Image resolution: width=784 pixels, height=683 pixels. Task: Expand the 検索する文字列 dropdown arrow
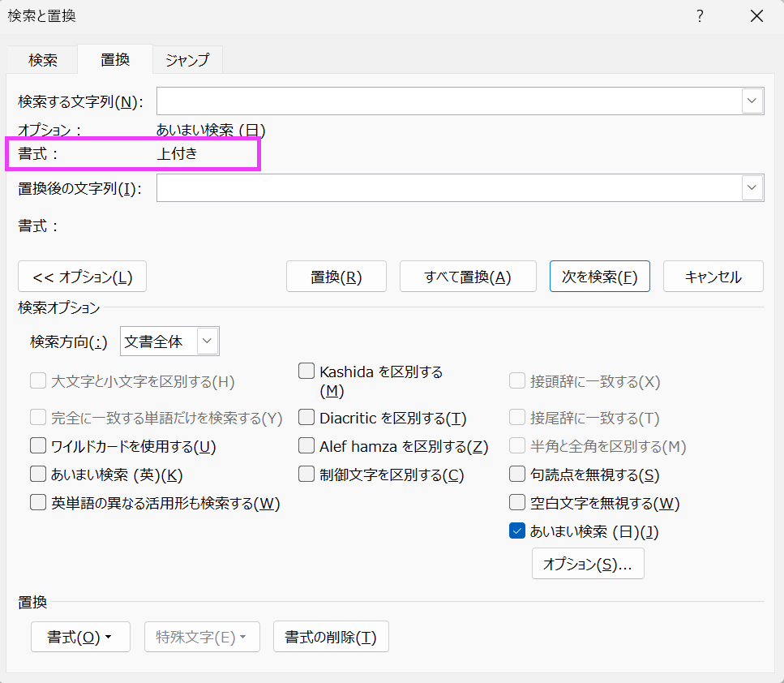pyautogui.click(x=752, y=101)
